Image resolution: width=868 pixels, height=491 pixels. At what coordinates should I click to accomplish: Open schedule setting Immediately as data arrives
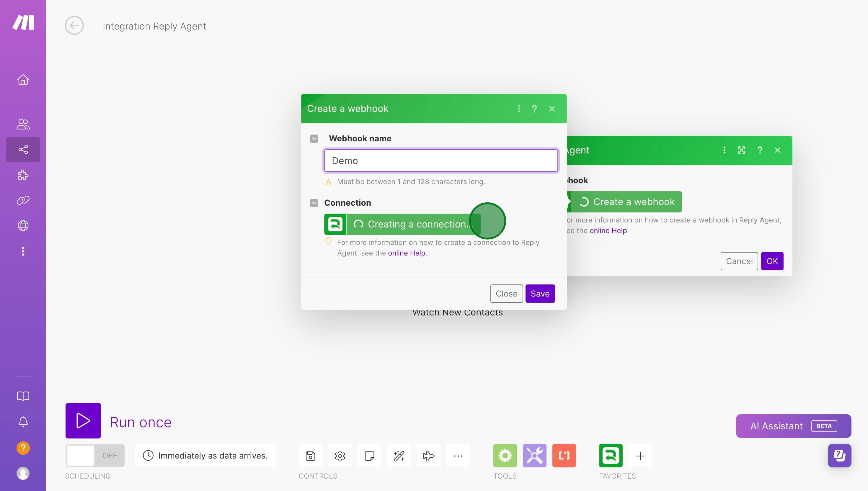pos(205,456)
